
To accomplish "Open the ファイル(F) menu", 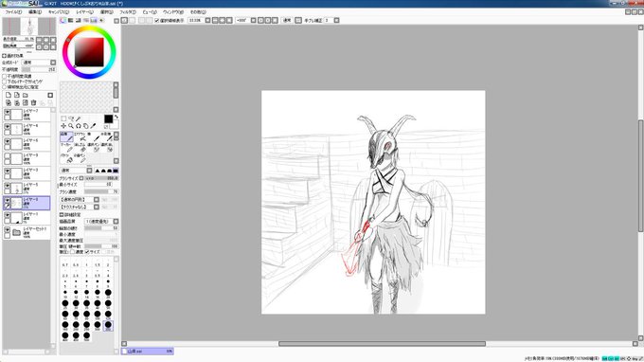I will click(13, 12).
